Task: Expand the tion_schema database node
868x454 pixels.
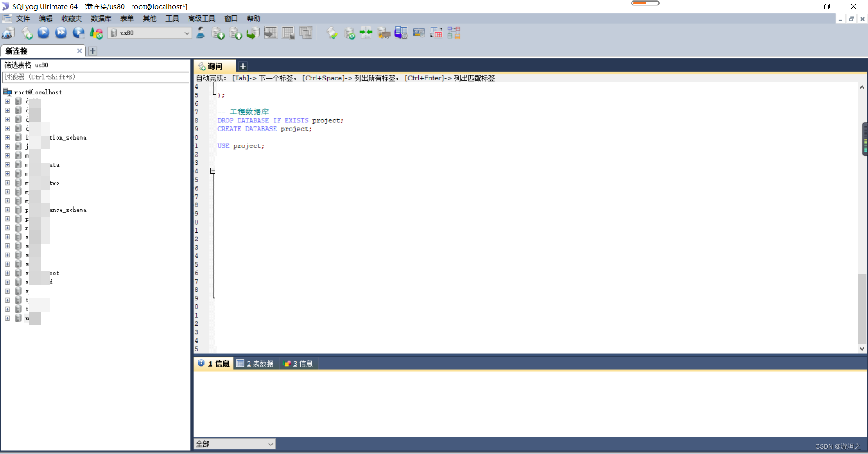Action: (8, 137)
